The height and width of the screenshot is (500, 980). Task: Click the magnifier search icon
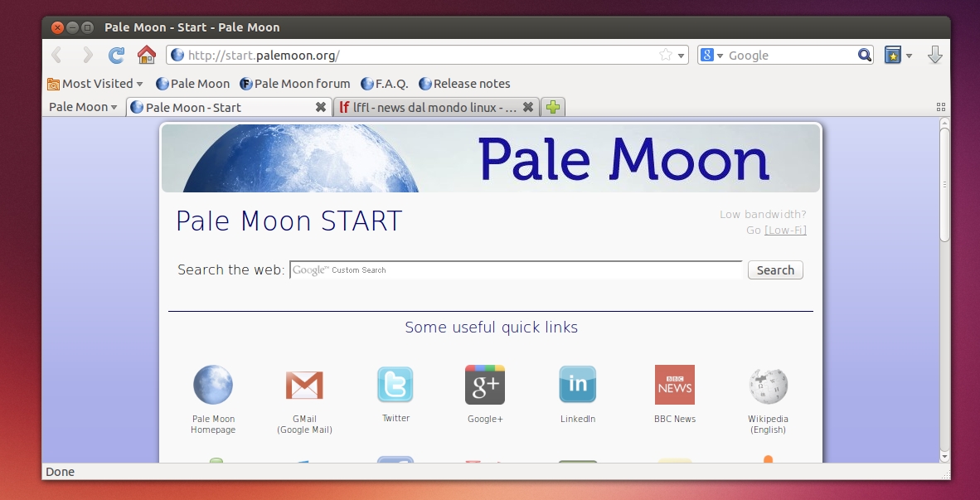(865, 55)
